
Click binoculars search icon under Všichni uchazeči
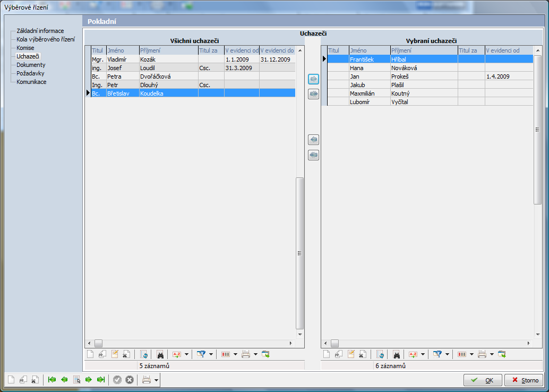pyautogui.click(x=160, y=354)
